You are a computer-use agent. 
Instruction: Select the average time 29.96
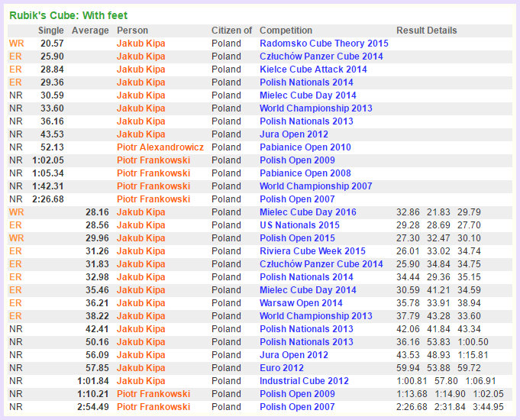[x=97, y=238]
